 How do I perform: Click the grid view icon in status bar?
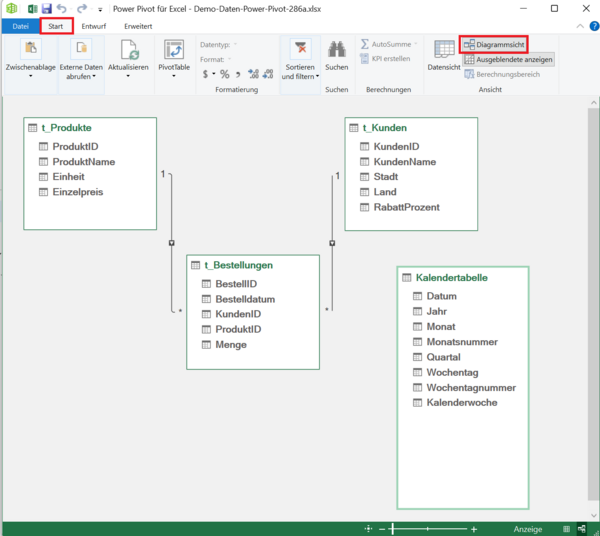[567, 528]
